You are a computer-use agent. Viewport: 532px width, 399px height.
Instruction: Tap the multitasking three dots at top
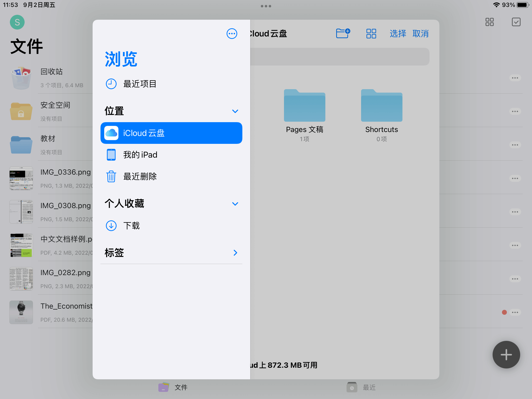(266, 6)
